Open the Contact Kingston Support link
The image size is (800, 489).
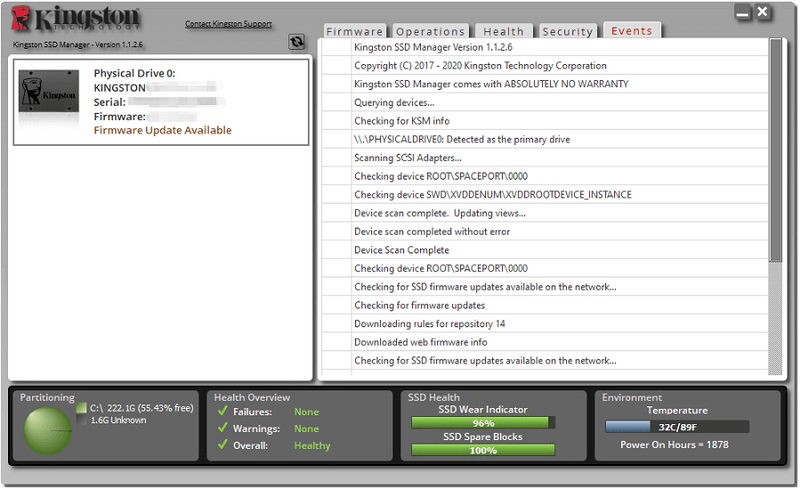pos(228,24)
